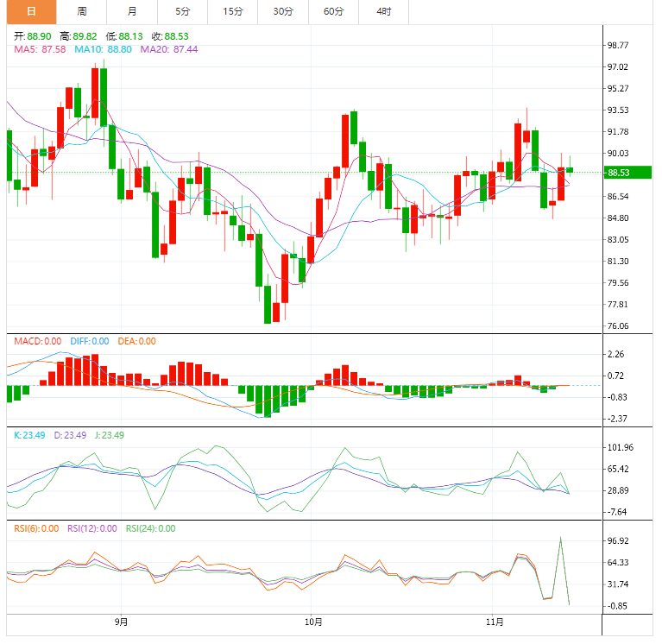Image resolution: width=662 pixels, height=644 pixels.
Task: Click the 96.92 RSI axis label
Action: 618,541
